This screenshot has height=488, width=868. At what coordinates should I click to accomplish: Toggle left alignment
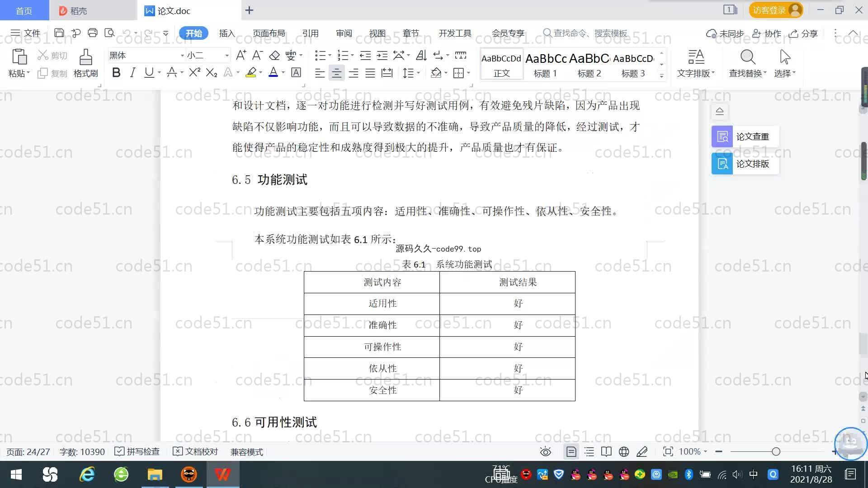320,73
